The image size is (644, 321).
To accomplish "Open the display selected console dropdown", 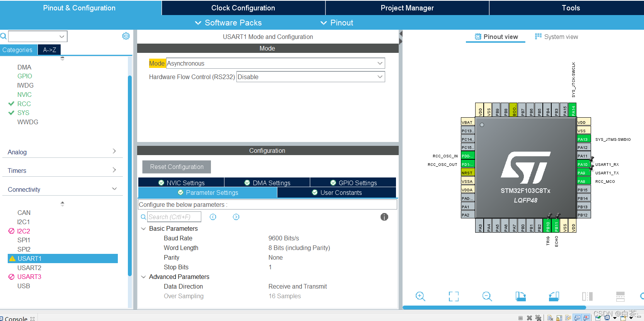I will (615, 318).
